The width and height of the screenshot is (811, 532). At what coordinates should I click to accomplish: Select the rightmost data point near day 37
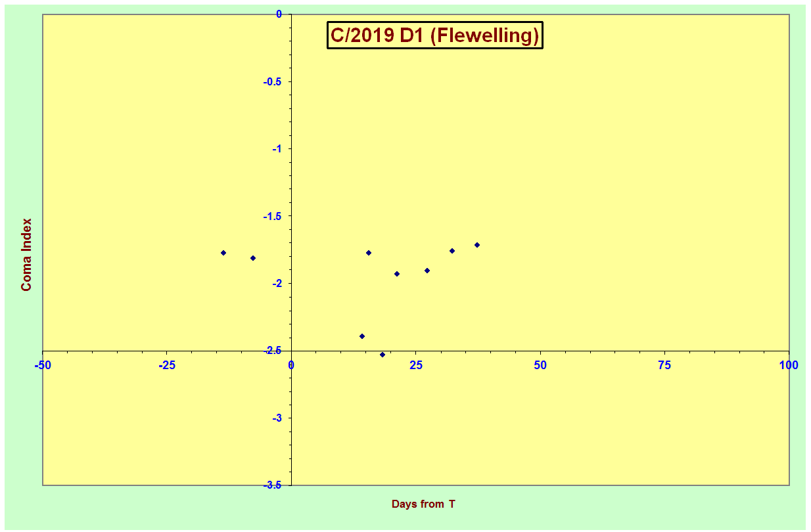pos(477,245)
